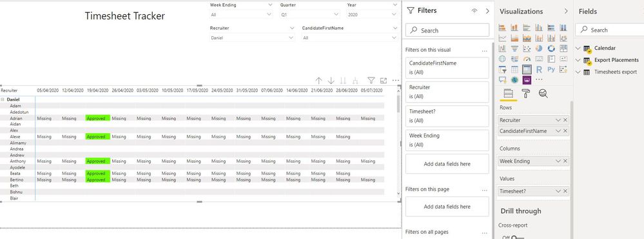Switch to the Fields well tab
This screenshot has width=644, height=239.
coord(509,94)
